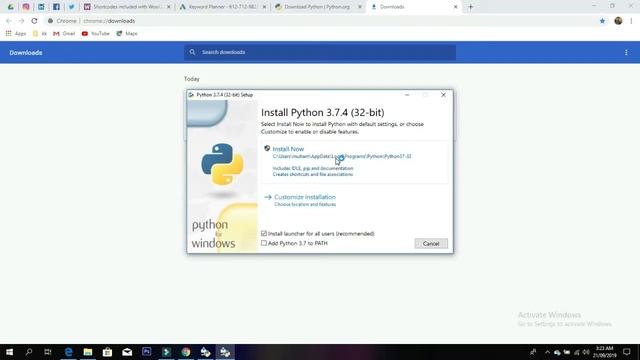Open the Maps bookmark

(127, 33)
